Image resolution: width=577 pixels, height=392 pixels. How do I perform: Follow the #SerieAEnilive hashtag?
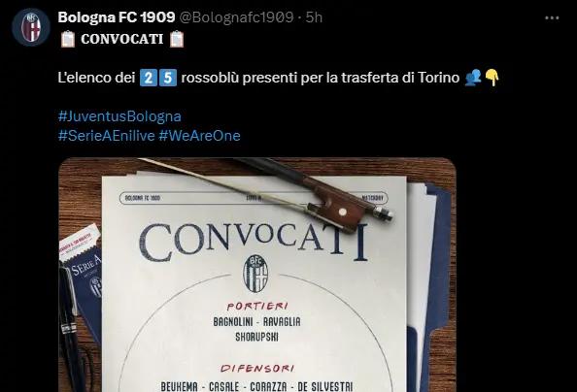pyautogui.click(x=106, y=136)
